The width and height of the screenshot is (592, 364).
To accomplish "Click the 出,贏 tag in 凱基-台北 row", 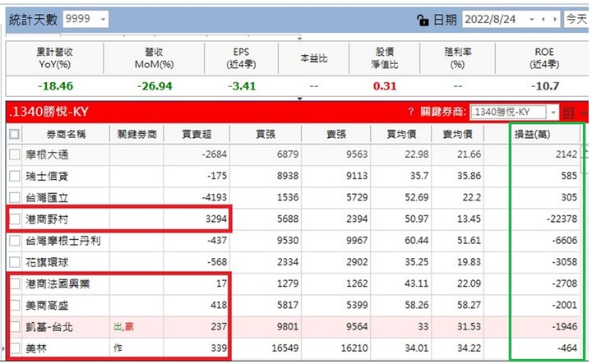I will click(x=123, y=327).
